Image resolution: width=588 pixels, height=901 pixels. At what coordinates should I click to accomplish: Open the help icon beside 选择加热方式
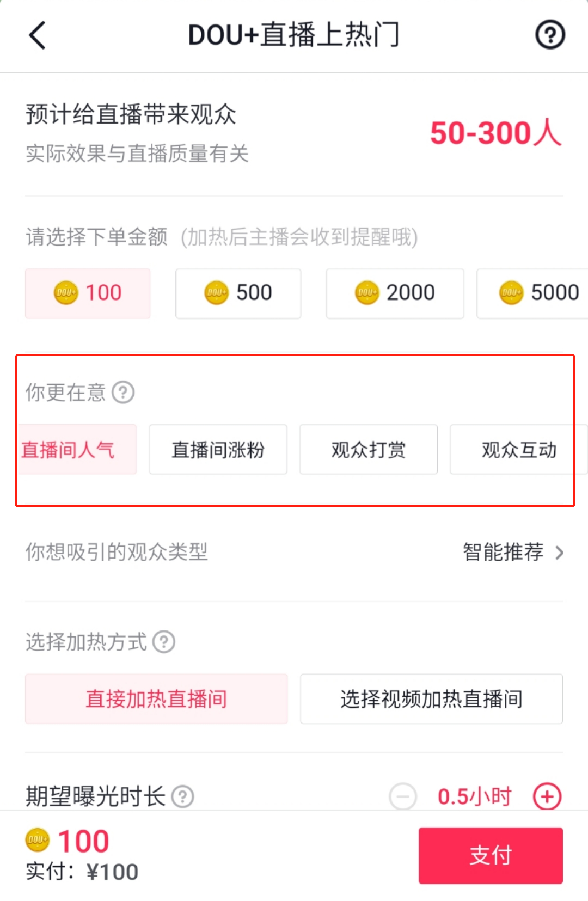tap(163, 642)
